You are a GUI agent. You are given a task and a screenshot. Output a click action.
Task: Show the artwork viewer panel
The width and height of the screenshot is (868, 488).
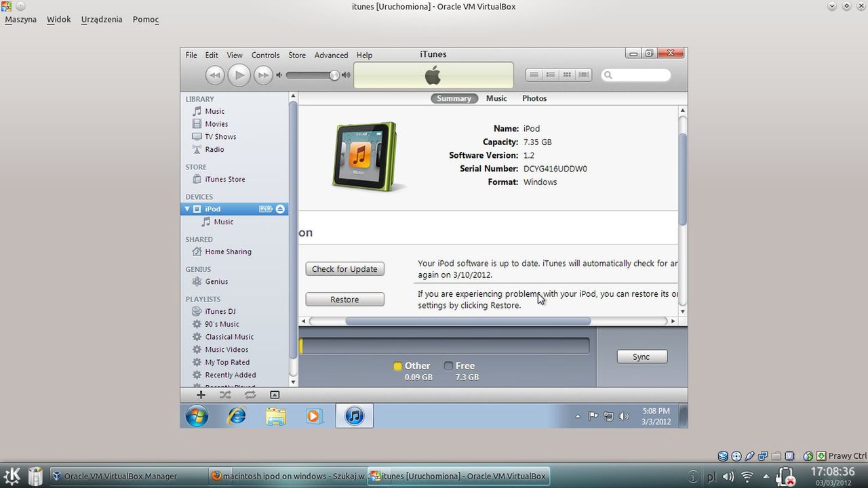275,394
